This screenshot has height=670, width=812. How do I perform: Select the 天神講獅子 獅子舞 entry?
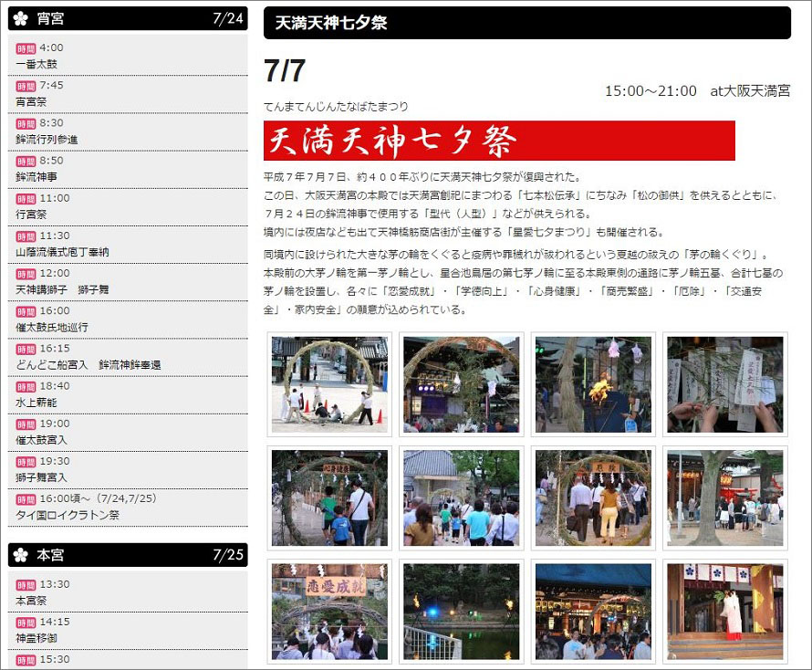pos(62,289)
